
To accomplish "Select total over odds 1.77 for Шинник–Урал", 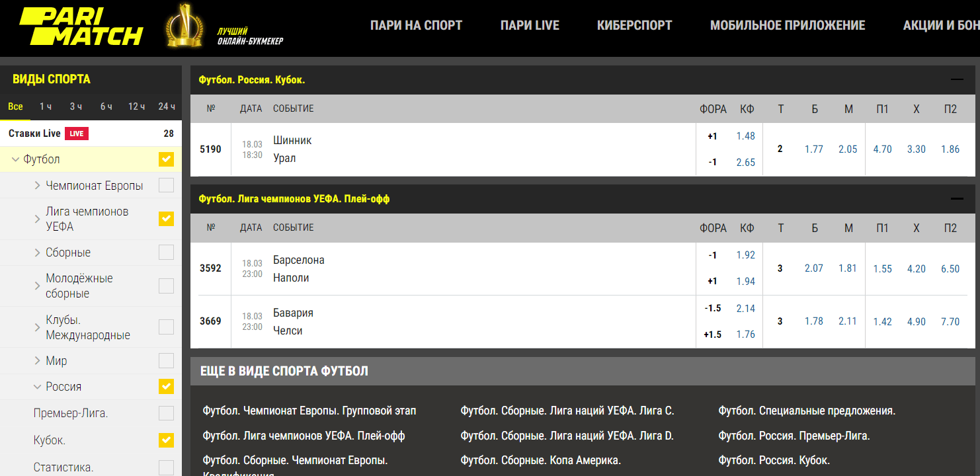I will click(814, 149).
